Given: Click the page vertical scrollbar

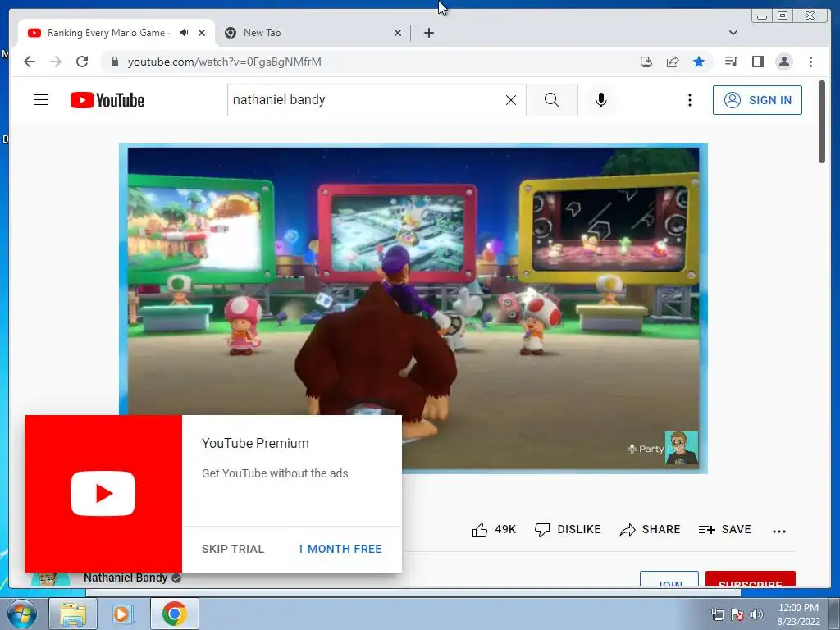Looking at the screenshot, I should coord(822,121).
